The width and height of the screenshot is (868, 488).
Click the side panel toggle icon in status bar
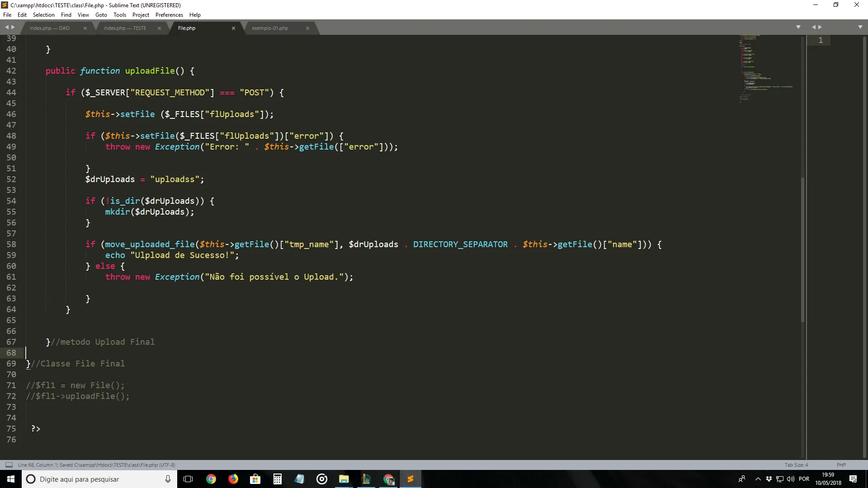9,465
